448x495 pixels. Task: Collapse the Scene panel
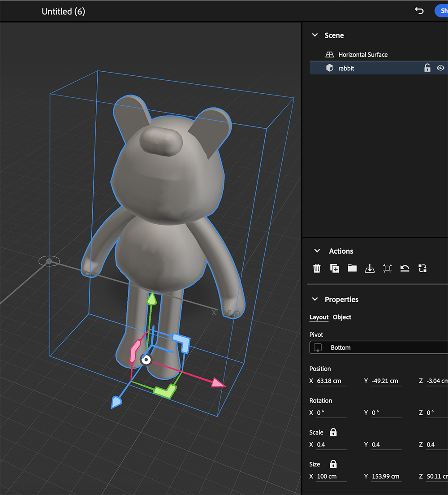[x=315, y=35]
